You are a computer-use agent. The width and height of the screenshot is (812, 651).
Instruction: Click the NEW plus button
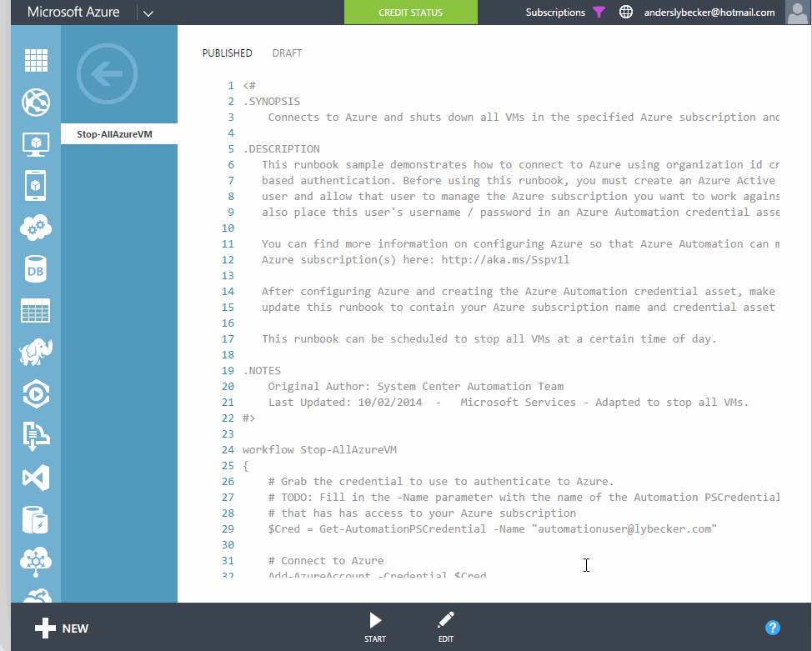pos(62,628)
